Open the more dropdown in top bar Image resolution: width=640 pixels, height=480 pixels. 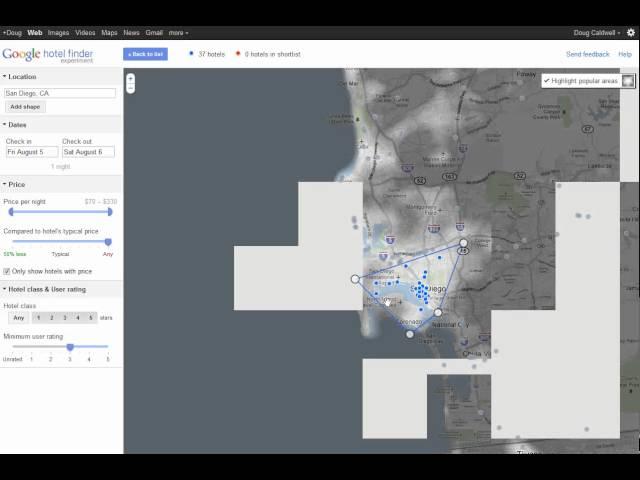tap(178, 33)
